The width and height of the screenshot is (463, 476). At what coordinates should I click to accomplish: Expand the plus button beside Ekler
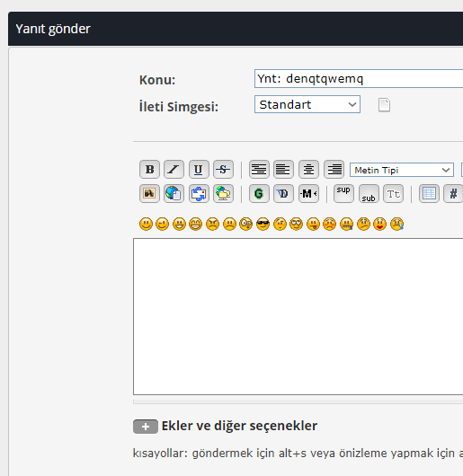146,427
